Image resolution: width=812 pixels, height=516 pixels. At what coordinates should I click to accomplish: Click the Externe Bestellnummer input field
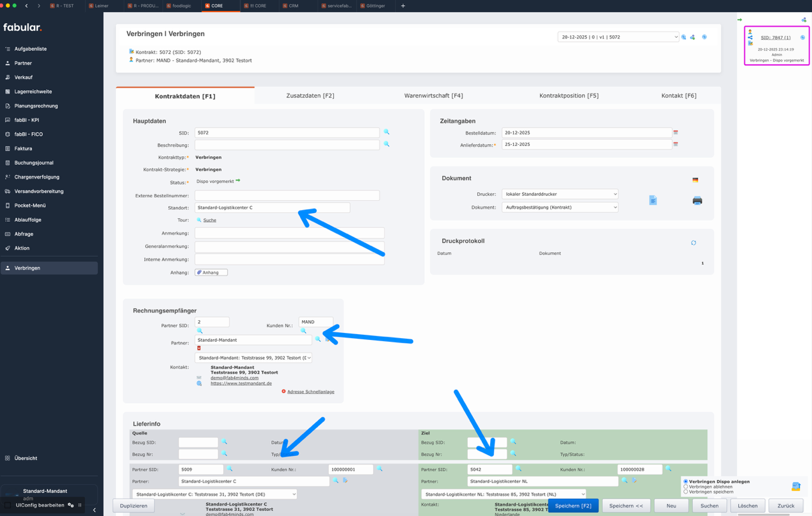(x=287, y=195)
